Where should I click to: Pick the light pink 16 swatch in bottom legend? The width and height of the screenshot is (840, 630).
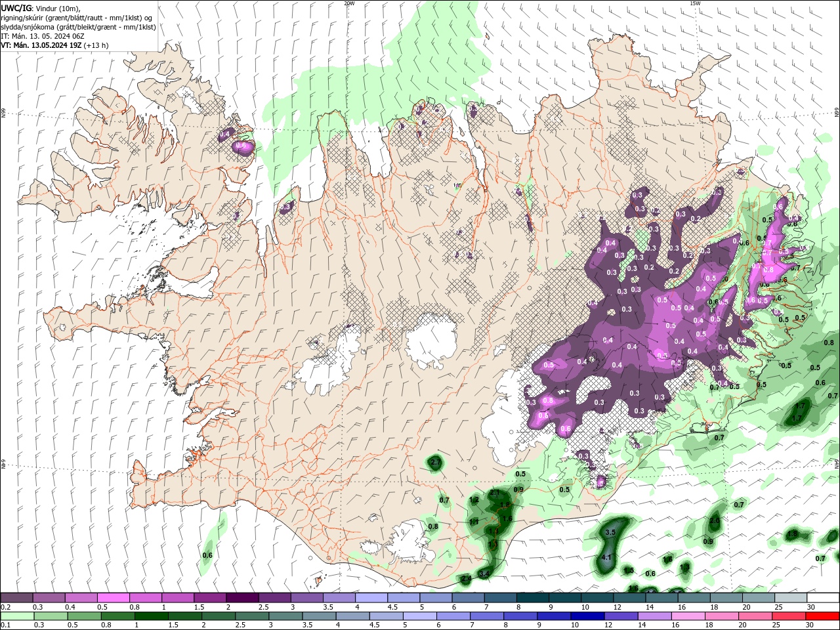(x=688, y=616)
